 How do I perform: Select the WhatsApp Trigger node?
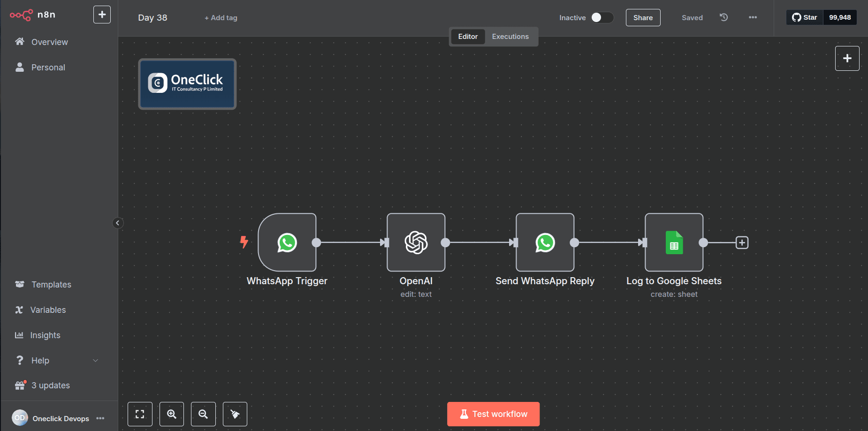pos(287,242)
